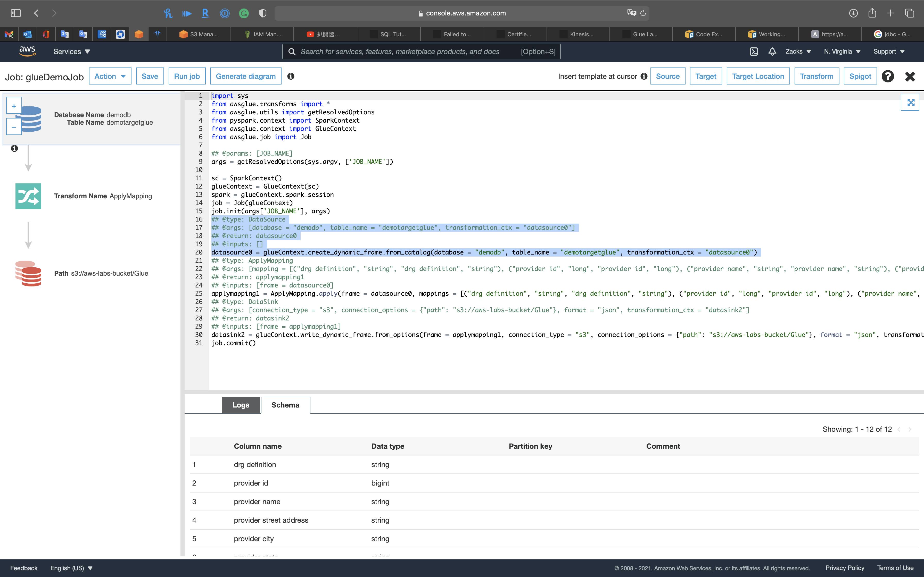Click the zoom out minus button on diagram

[x=14, y=127]
